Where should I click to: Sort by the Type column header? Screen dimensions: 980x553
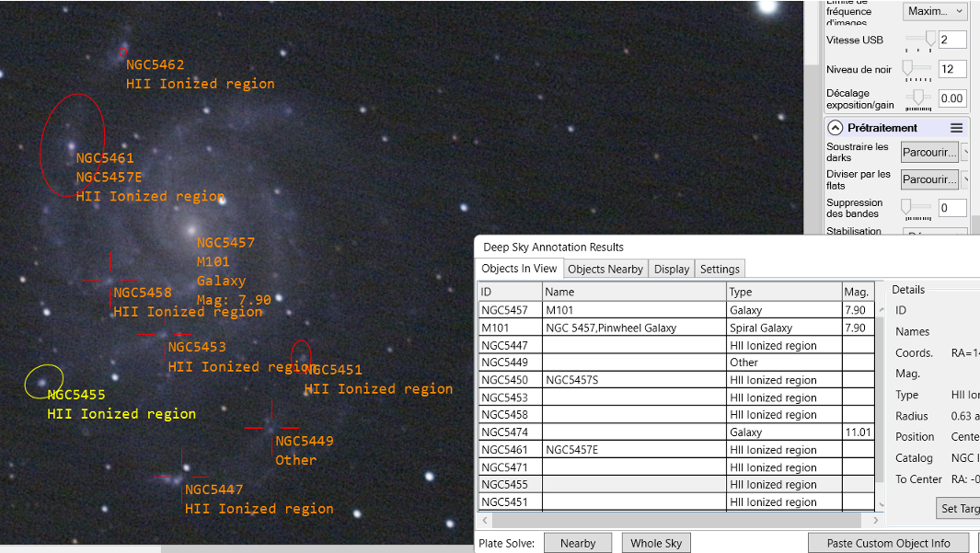784,292
